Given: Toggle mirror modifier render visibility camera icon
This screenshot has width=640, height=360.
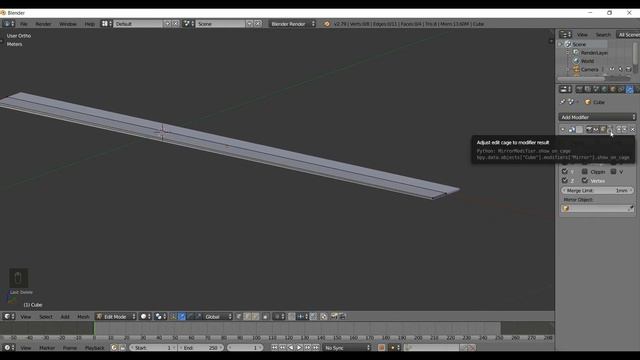Looking at the screenshot, I should tap(589, 130).
